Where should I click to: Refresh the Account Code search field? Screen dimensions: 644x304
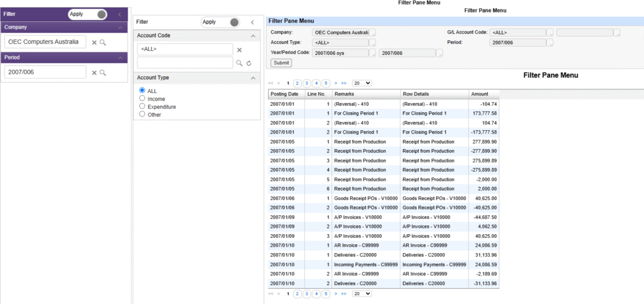pos(249,64)
